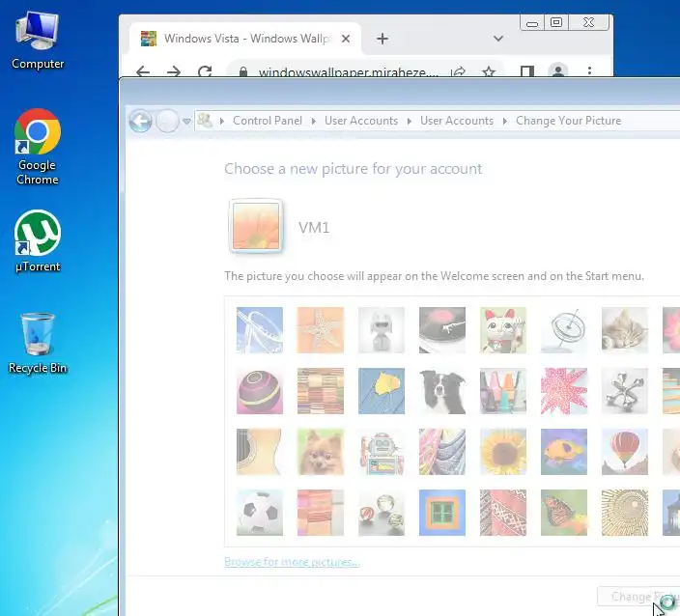The width and height of the screenshot is (680, 616).
Task: Go back in the Control Panel window
Action: coord(140,121)
